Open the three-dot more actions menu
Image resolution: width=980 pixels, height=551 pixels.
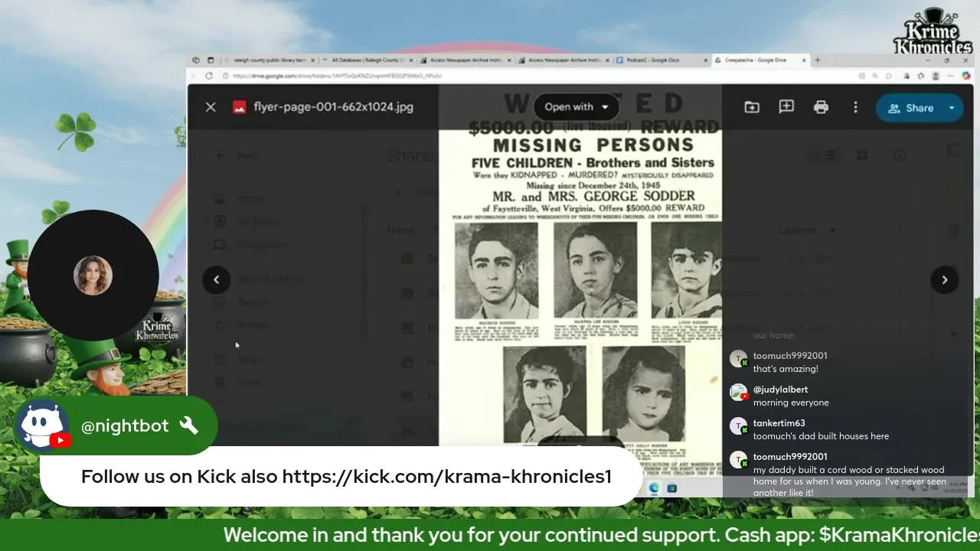(855, 107)
